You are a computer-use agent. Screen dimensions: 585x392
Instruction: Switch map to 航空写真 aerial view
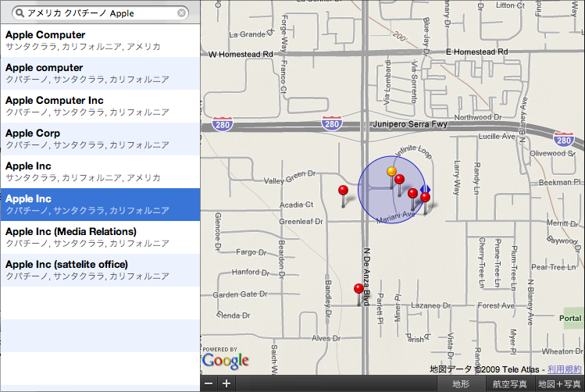click(x=510, y=383)
